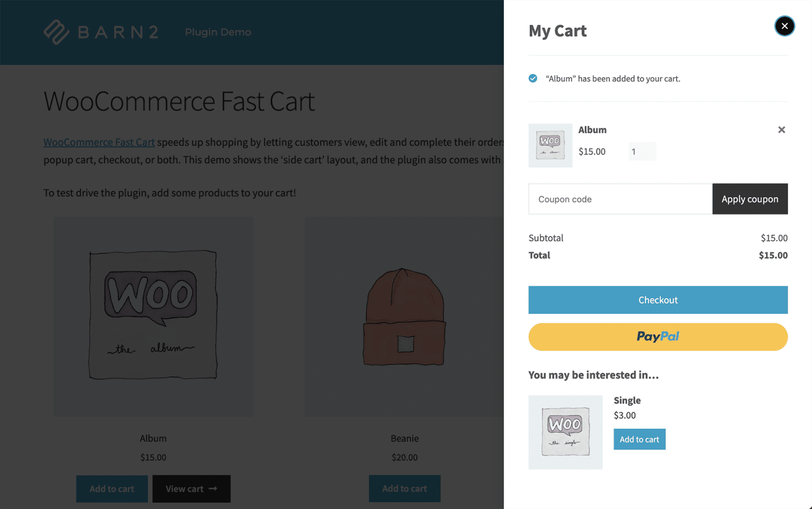Screen dimensions: 812x509
Task: Click the success checkmark next to the cart message
Action: coord(532,78)
